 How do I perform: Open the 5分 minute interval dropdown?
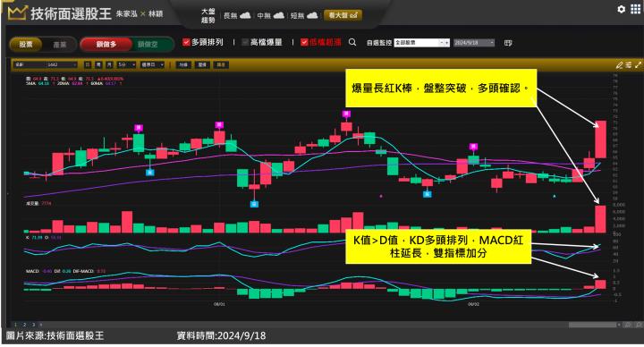pos(126,65)
